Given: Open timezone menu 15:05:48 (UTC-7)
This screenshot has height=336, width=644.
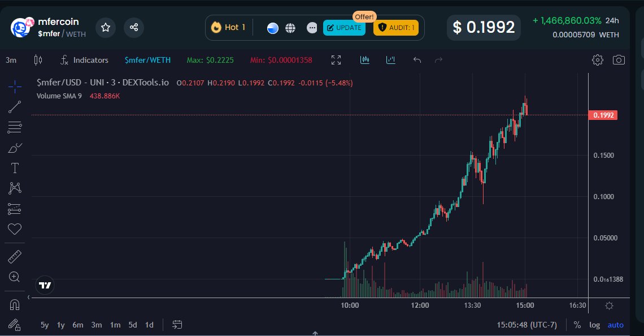Looking at the screenshot, I should click(527, 325).
